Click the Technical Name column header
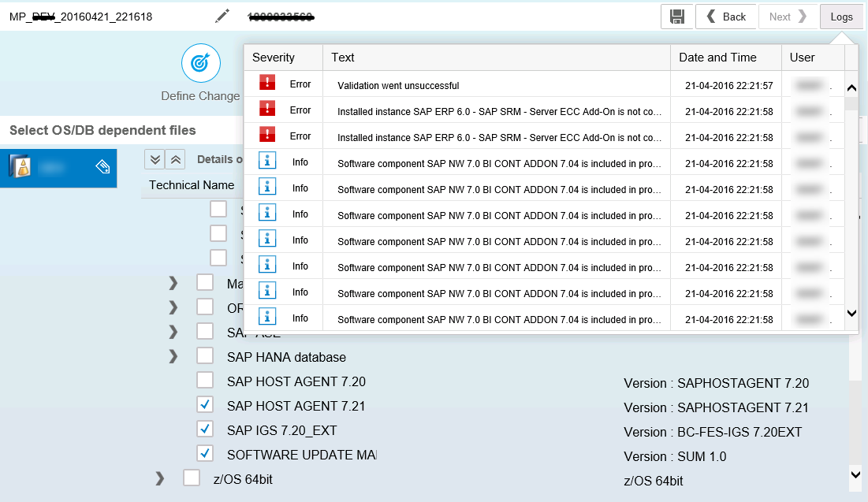The image size is (868, 502). tap(192, 185)
